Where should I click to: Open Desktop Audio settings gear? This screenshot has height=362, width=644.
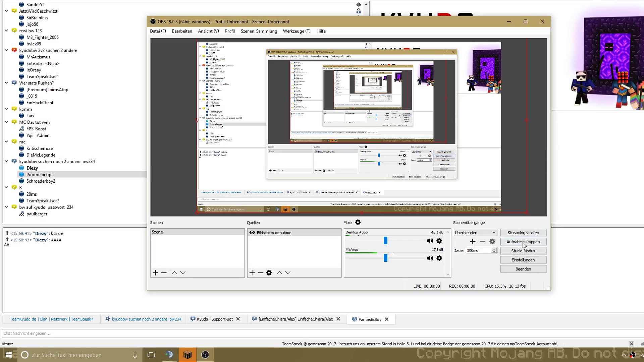tap(439, 241)
